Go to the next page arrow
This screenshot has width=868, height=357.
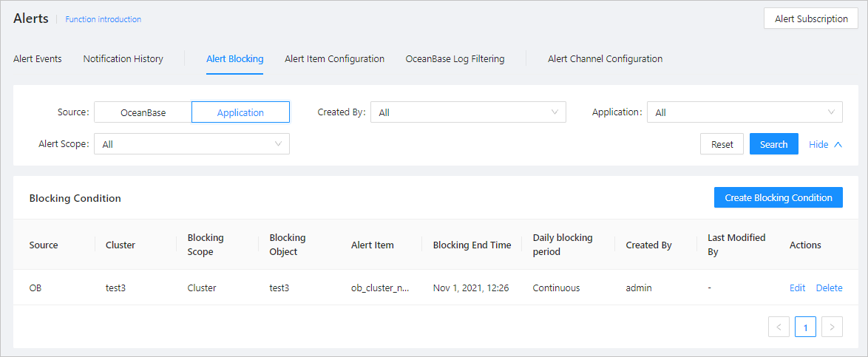[832, 327]
